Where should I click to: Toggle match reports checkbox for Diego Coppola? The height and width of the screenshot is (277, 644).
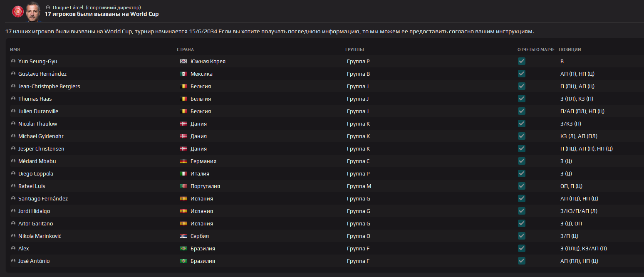[x=522, y=173]
